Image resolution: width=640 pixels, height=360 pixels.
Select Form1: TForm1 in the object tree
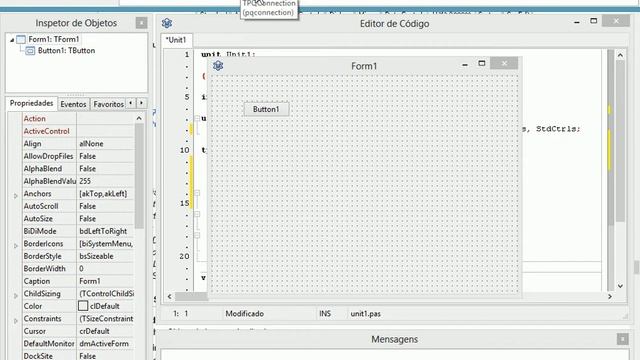click(x=53, y=39)
